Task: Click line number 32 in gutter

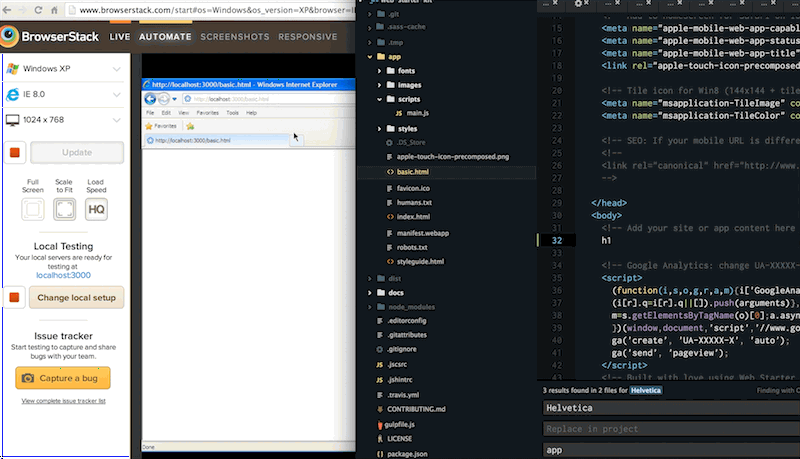Action: (x=556, y=240)
